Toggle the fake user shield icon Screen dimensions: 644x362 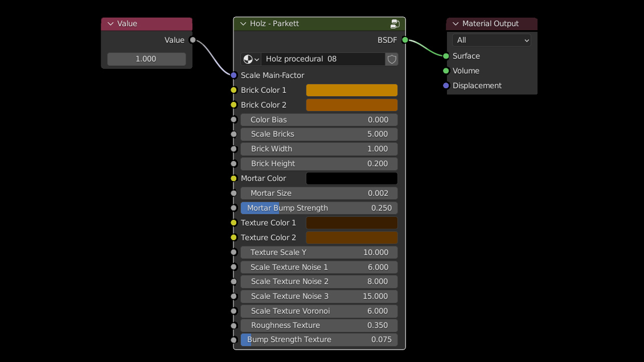pos(392,59)
